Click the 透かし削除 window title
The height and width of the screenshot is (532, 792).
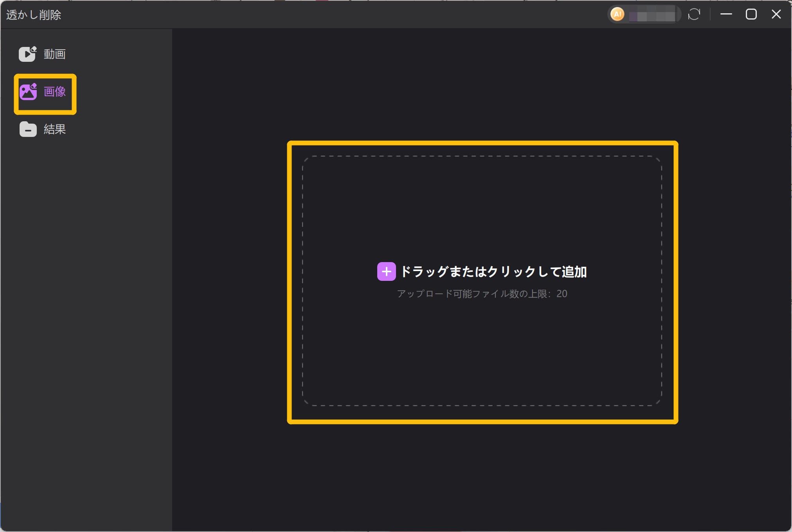click(x=34, y=15)
